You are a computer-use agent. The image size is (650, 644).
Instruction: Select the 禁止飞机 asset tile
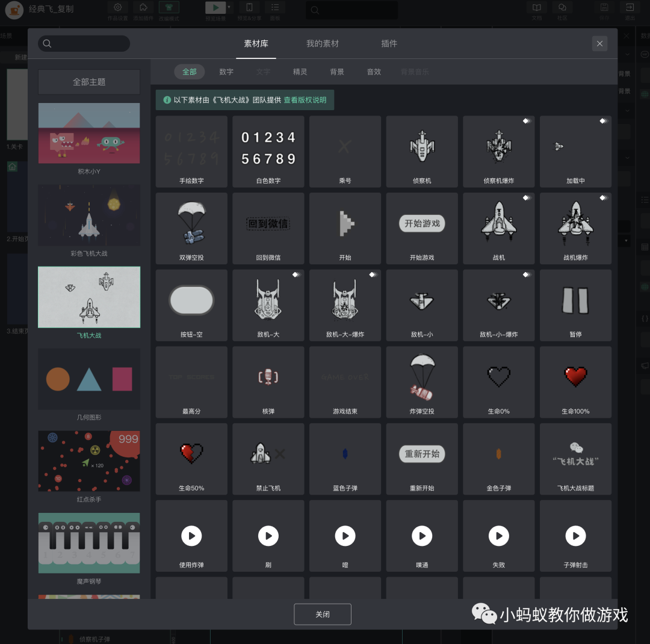268,459
